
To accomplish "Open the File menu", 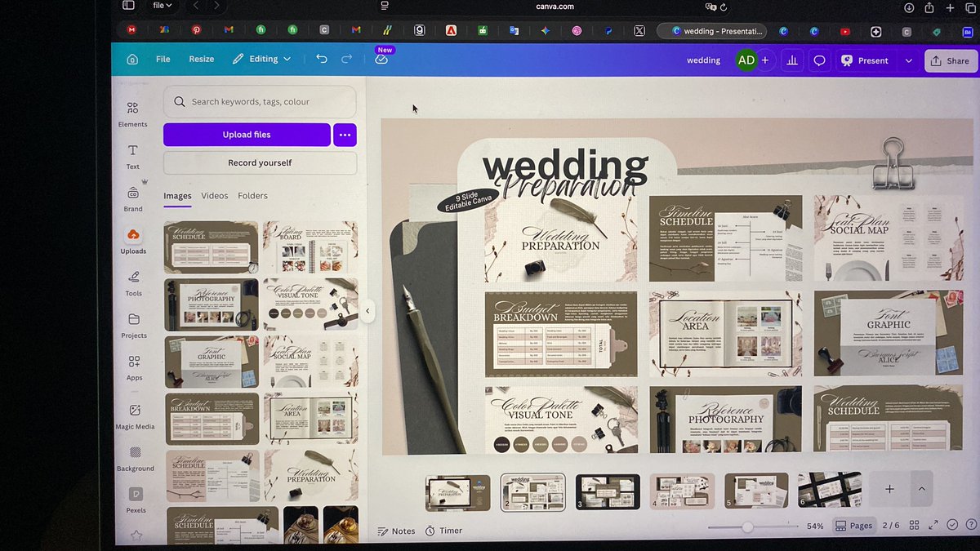I will coord(163,59).
